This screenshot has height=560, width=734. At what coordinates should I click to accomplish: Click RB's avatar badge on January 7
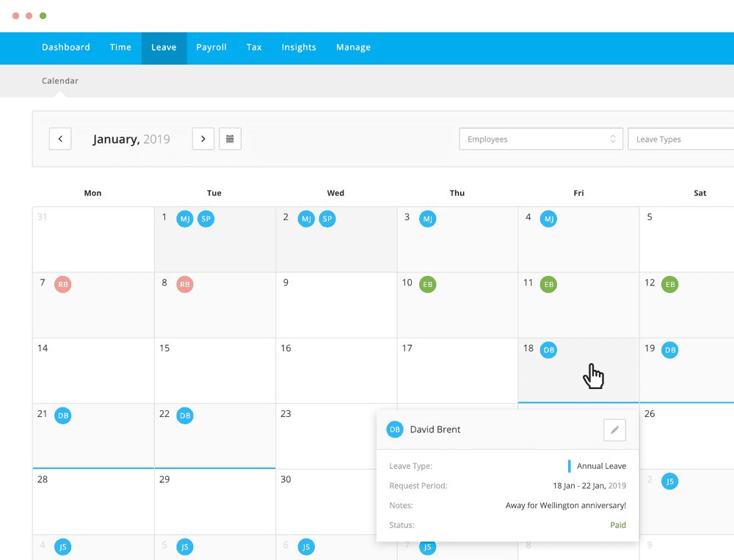tap(63, 284)
